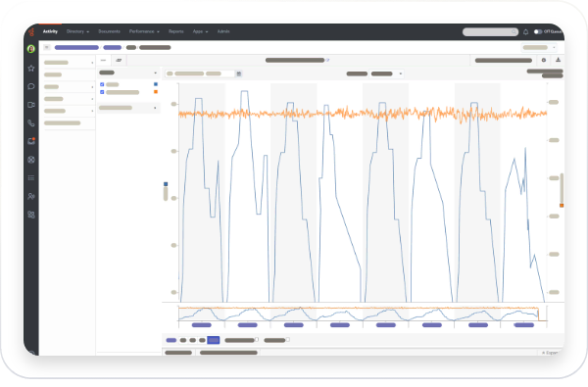Open the chat bubble icon in sidebar
Image resolution: width=588 pixels, height=387 pixels.
pos(31,86)
